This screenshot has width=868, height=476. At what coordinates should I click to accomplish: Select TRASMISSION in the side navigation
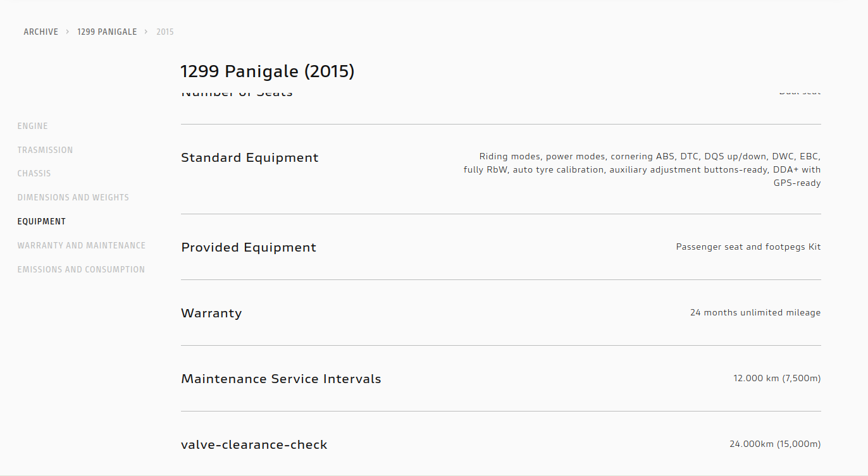[x=45, y=150]
